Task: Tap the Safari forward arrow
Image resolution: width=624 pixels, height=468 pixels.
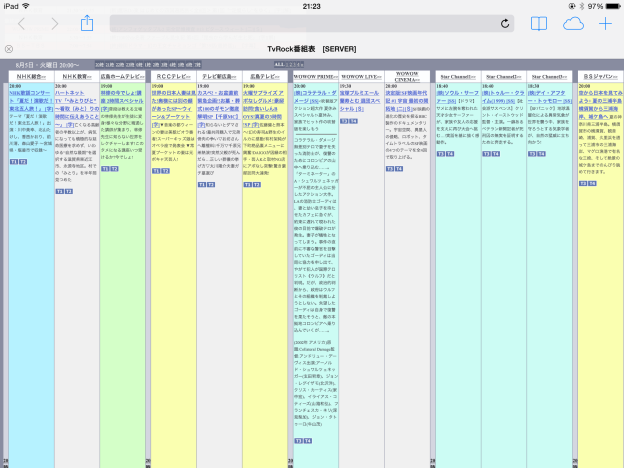Action: (x=55, y=24)
